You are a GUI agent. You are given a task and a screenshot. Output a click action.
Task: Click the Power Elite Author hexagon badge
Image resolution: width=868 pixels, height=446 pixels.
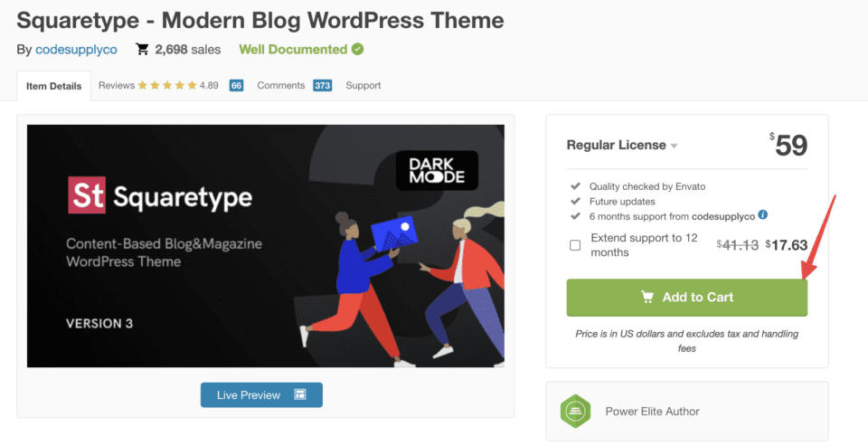(x=573, y=412)
